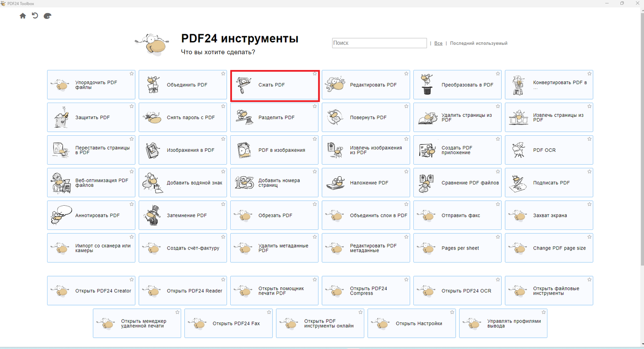Screen dimensions: 644x349
Task: Launch Открыть файловые инструменты
Action: (549, 291)
